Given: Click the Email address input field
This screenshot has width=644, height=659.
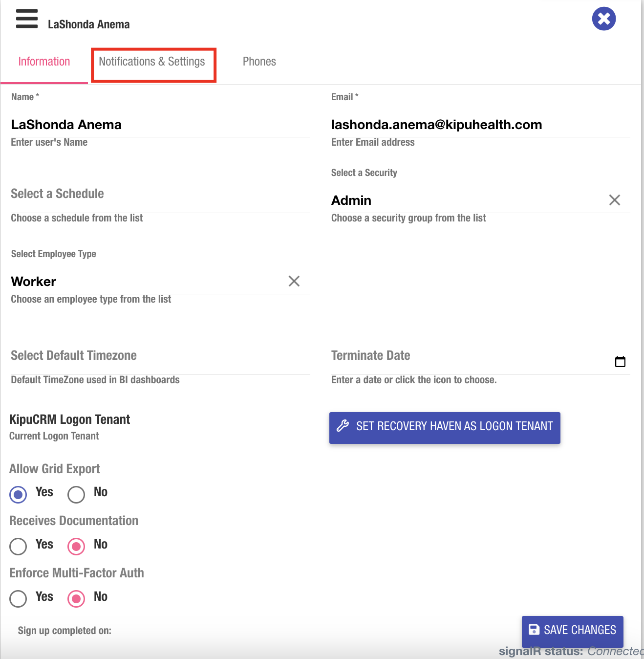Looking at the screenshot, I should click(x=480, y=125).
